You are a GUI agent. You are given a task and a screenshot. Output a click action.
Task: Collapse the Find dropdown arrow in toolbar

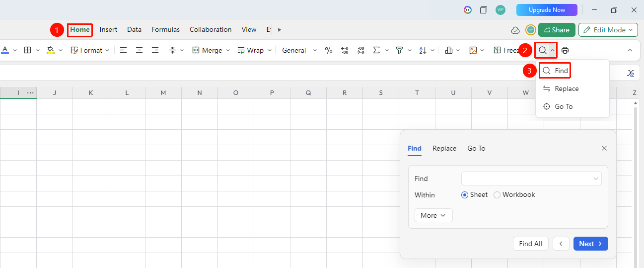pos(552,50)
